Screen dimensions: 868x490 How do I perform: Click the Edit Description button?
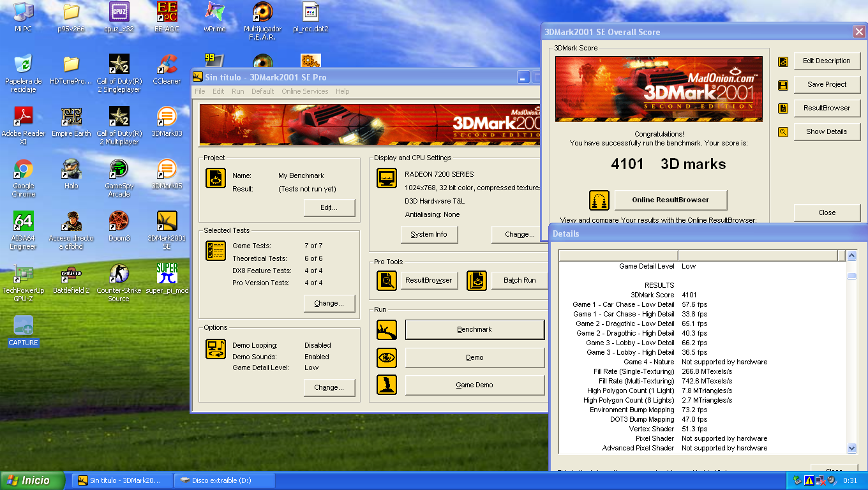827,61
